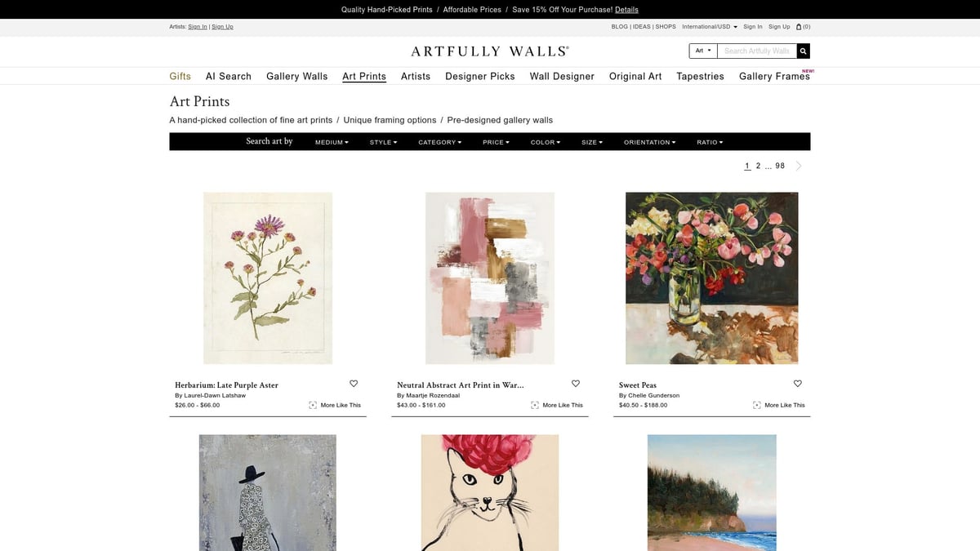
Task: Toggle heart favorite on Sweet Peas
Action: (798, 384)
